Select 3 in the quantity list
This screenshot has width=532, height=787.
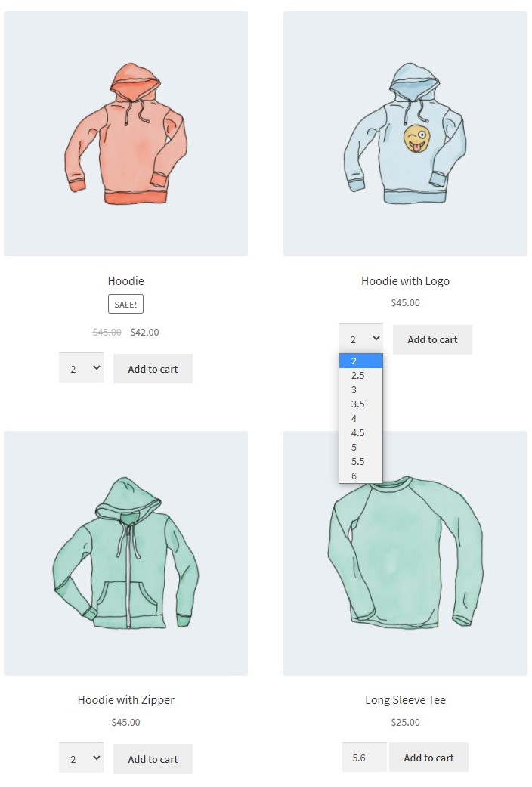(361, 390)
